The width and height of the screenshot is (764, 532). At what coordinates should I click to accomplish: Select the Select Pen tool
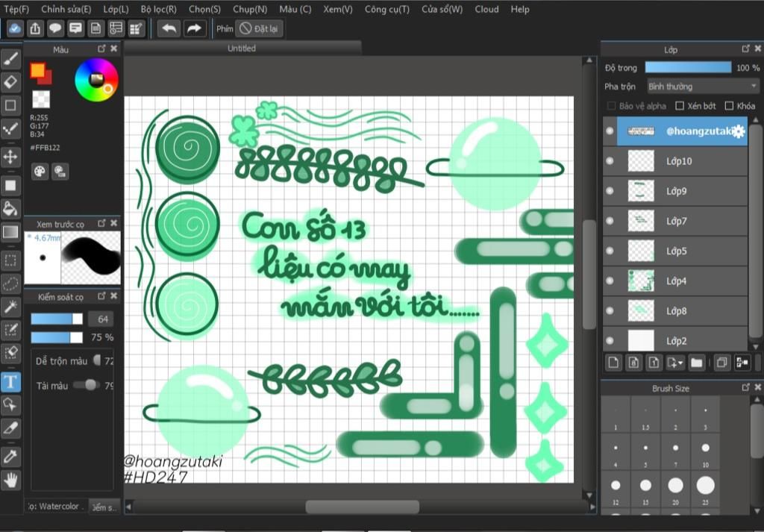(x=10, y=331)
